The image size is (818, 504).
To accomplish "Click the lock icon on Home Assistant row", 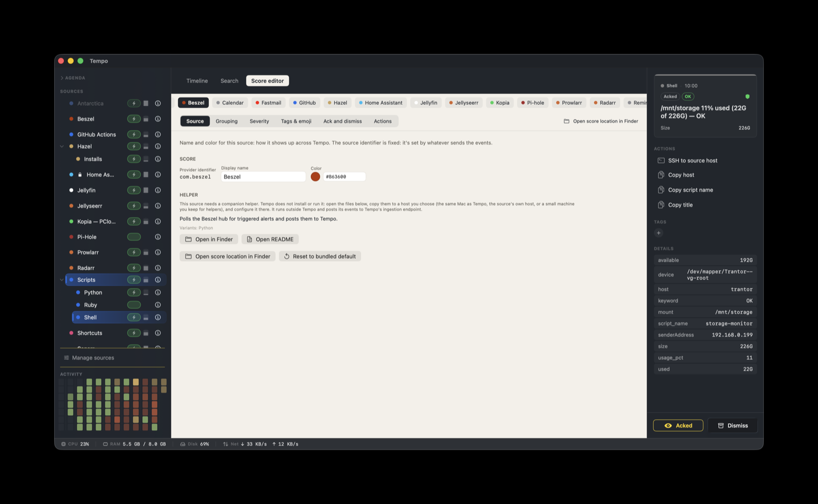I will 80,175.
